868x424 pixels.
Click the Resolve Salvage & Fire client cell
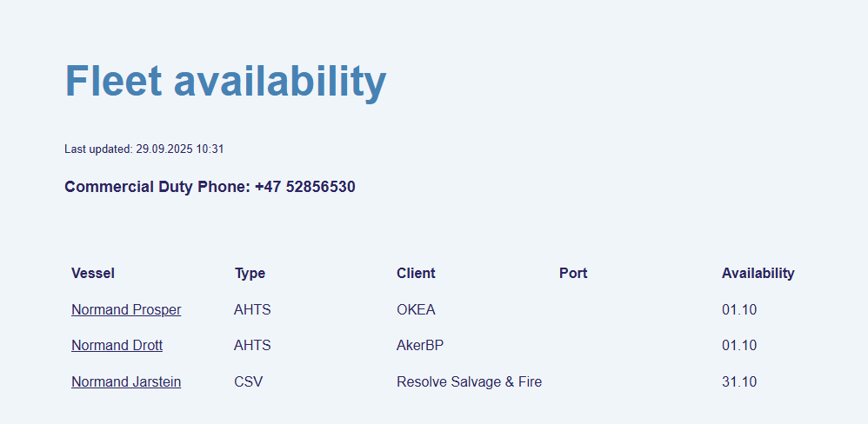469,381
